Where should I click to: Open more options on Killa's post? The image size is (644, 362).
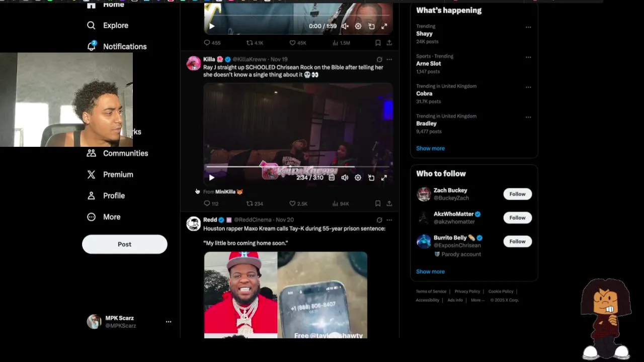click(x=389, y=59)
